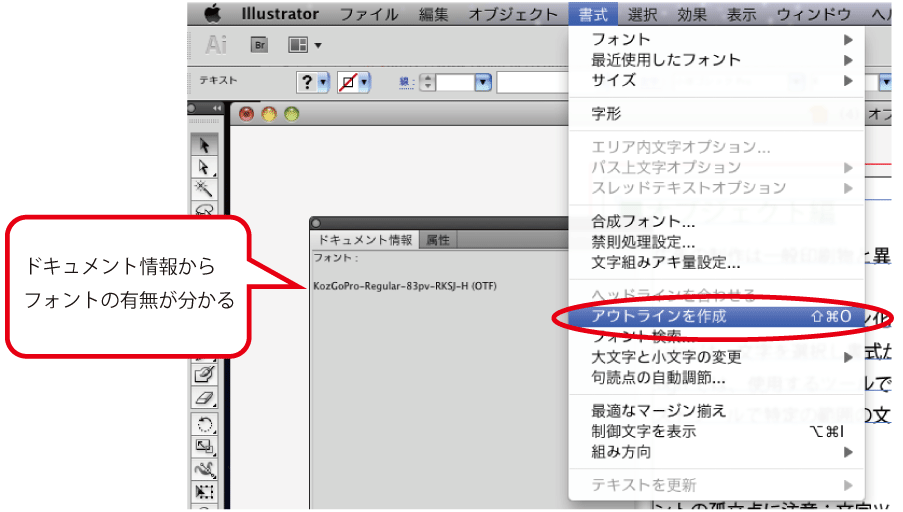Select the Rotate tool
The height and width of the screenshot is (512, 903).
[205, 424]
